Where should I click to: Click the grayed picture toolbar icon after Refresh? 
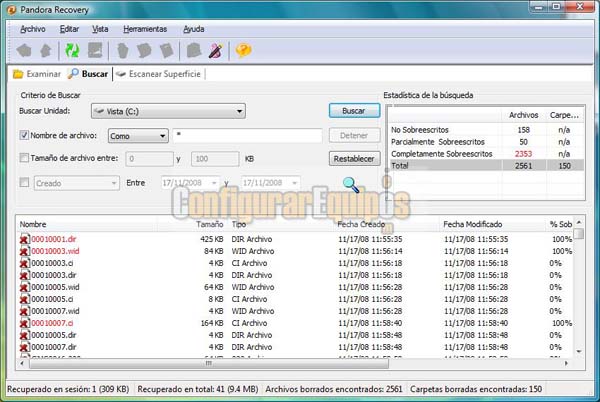(x=95, y=50)
